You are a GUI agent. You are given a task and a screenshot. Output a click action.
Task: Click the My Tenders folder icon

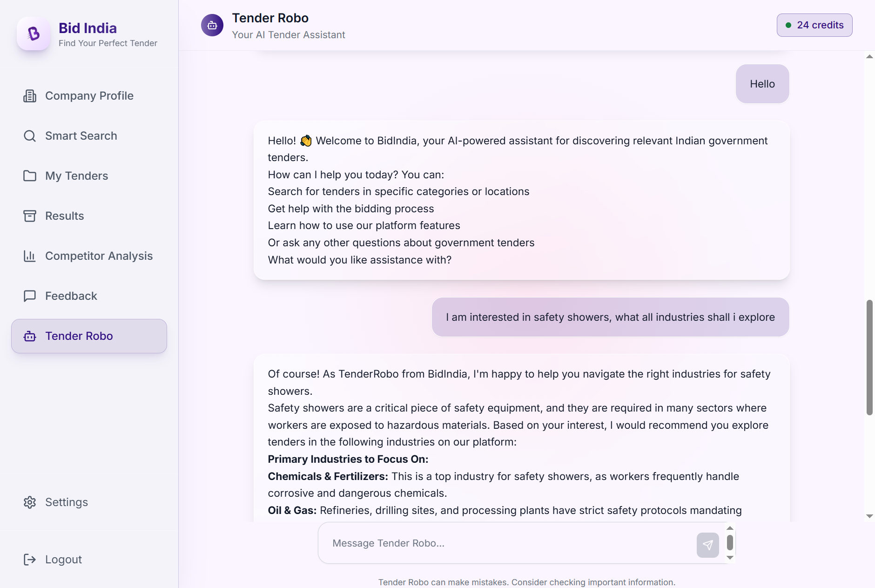coord(30,176)
